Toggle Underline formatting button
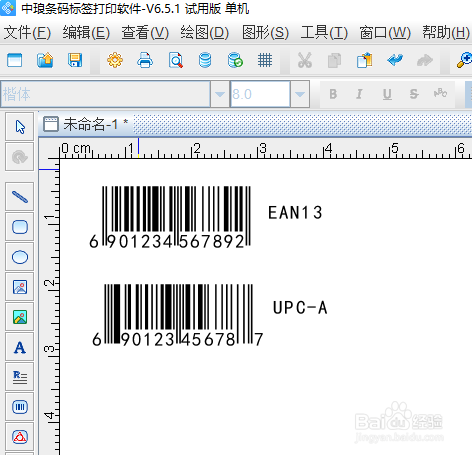This screenshot has width=472, height=455. tap(387, 94)
